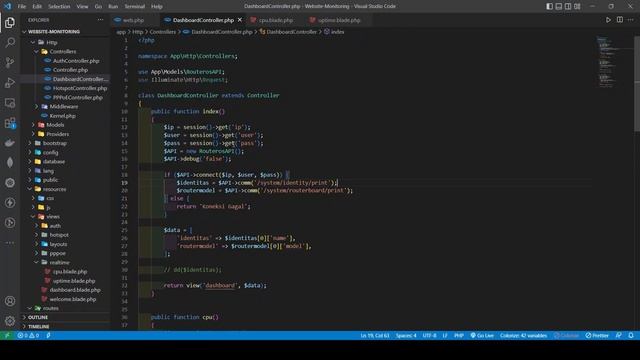Open AuthController.php in explorer
This screenshot has width=640, height=360.
(76, 60)
